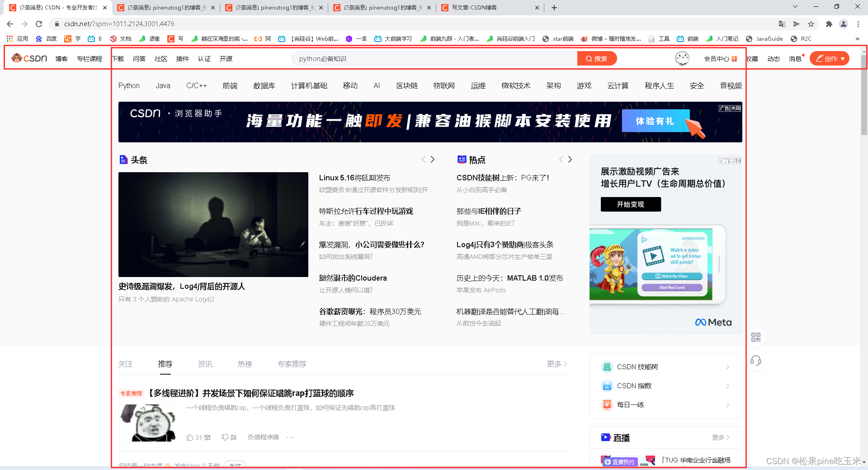
Task: Focus the python必备知识 search field
Action: tap(434, 58)
